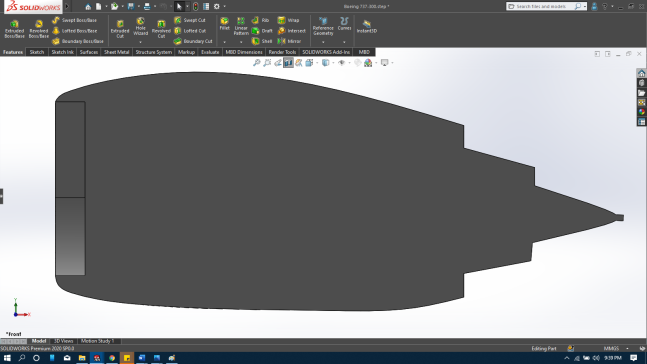The image size is (647, 364).
Task: Toggle Hide/Show Items eye icon
Action: click(341, 63)
